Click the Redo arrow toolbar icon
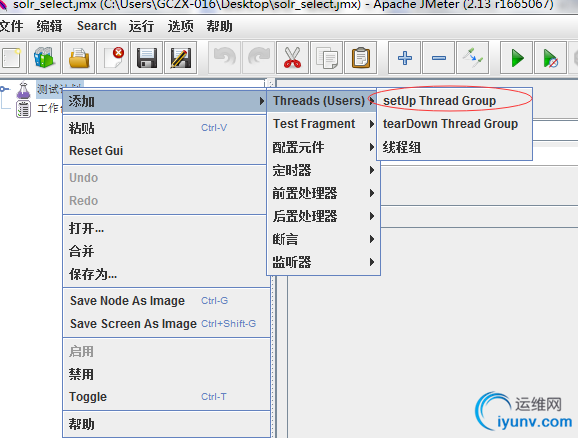The height and width of the screenshot is (438, 578). click(258, 58)
